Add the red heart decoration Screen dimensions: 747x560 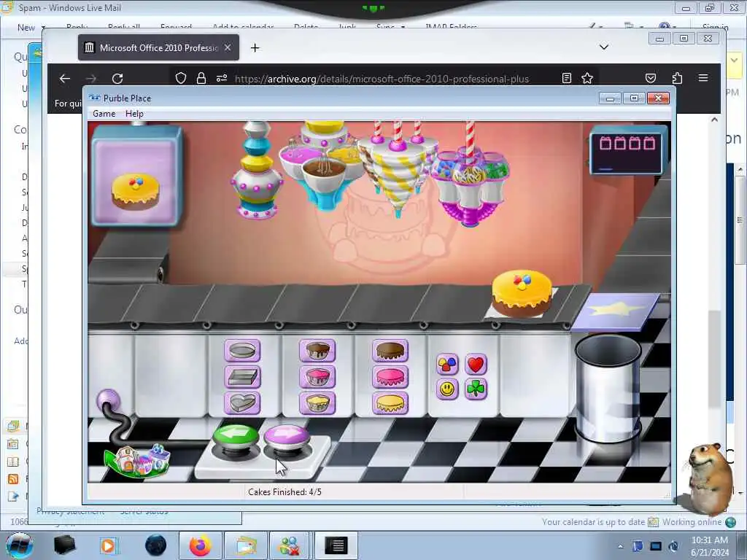pyautogui.click(x=476, y=365)
